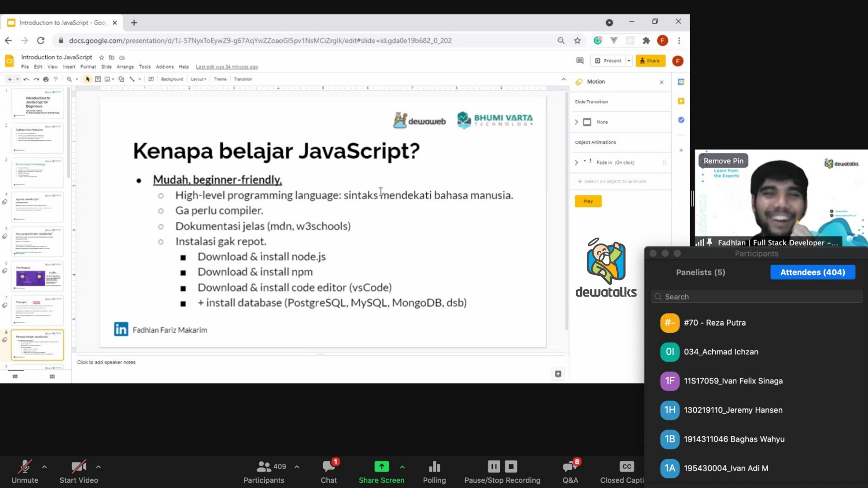Screen dimensions: 868x488
Task: Click the participants Search field
Action: pyautogui.click(x=757, y=297)
